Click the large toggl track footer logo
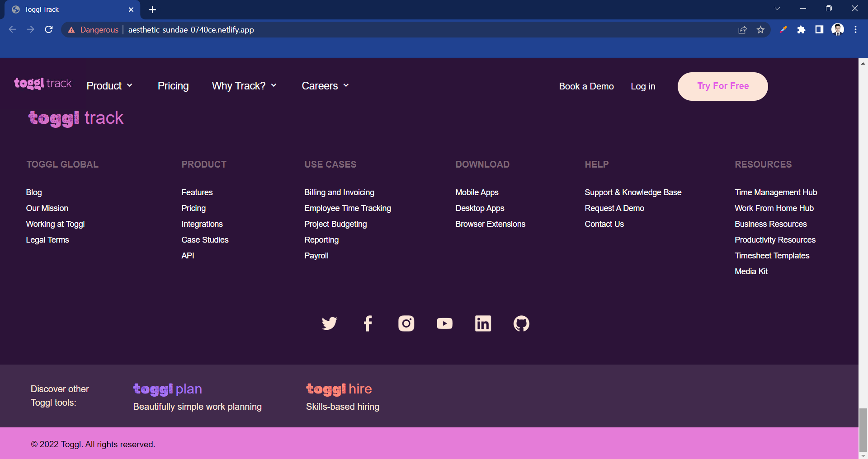Viewport: 868px width, 459px height. tap(76, 118)
